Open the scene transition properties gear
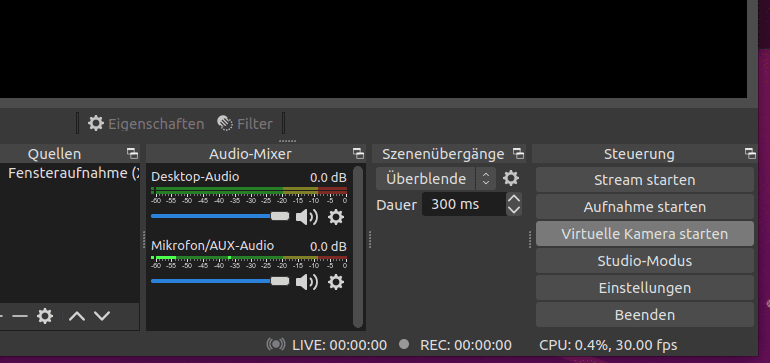This screenshot has width=770, height=363. point(511,178)
